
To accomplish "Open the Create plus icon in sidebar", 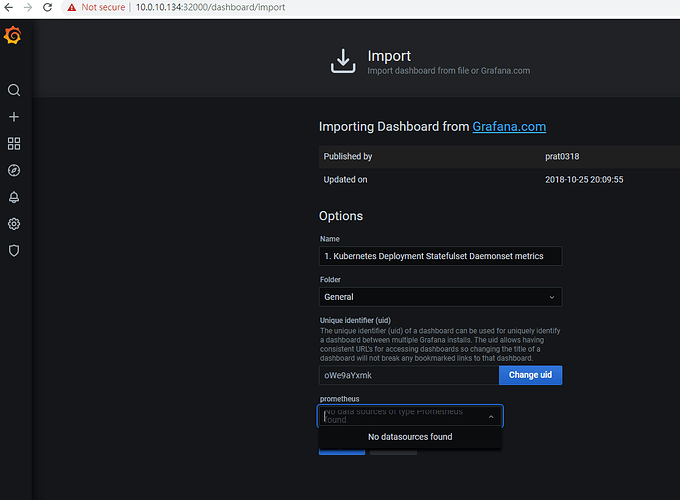I will [14, 117].
